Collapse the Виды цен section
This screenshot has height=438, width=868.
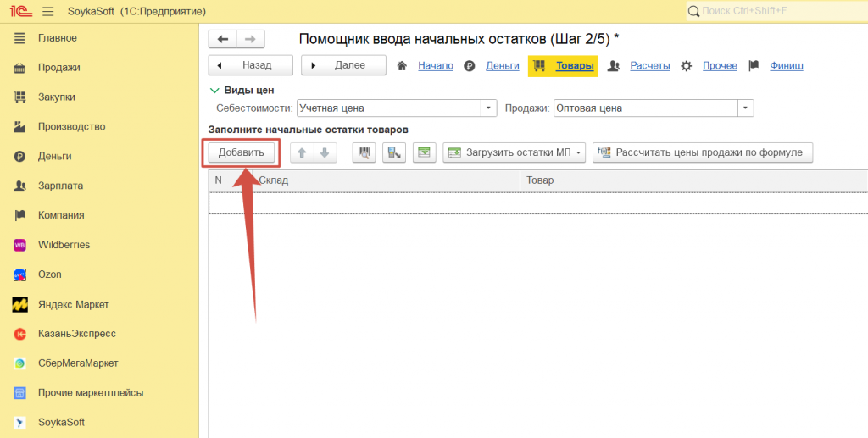click(214, 91)
